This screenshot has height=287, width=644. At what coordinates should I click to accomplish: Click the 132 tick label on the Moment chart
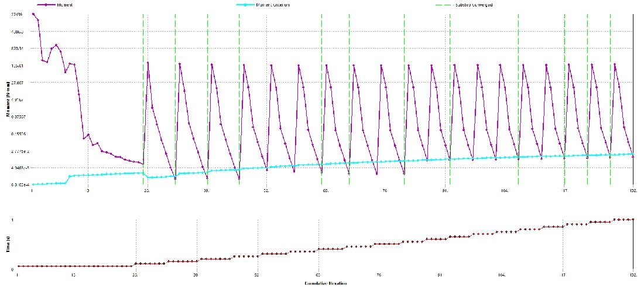pos(633,191)
